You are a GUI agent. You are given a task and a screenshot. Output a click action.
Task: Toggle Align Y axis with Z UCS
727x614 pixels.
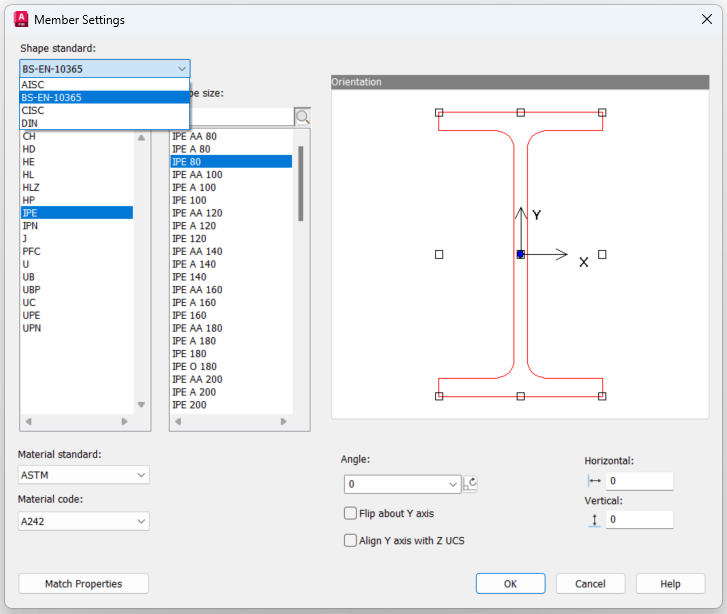pyautogui.click(x=350, y=540)
